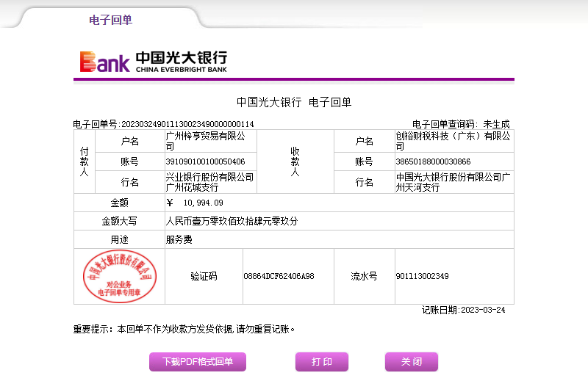Click the 金额大写 label cell
This screenshot has height=392, width=588.
click(119, 221)
